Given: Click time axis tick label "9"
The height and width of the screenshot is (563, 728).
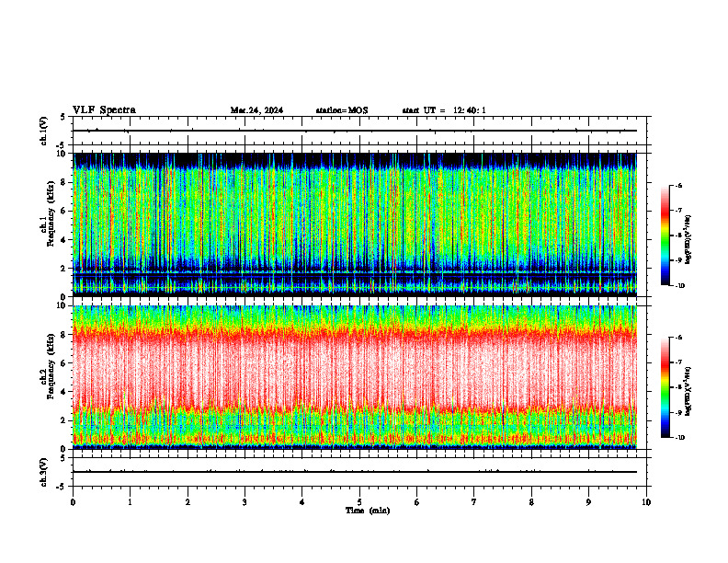Looking at the screenshot, I should (588, 502).
